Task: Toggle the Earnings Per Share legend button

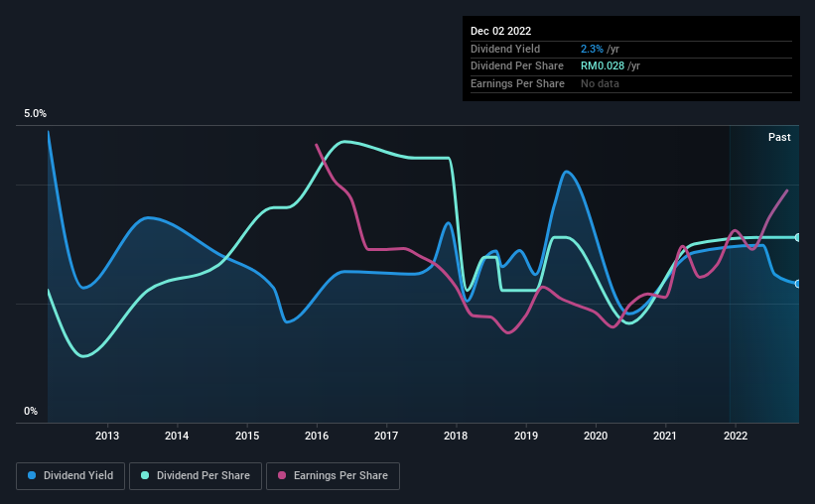Action: tap(333, 476)
